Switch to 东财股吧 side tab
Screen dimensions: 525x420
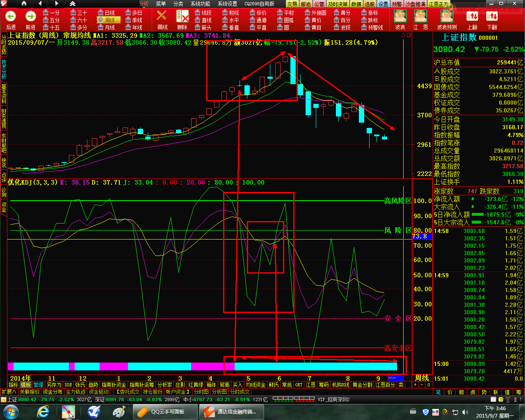4,143
